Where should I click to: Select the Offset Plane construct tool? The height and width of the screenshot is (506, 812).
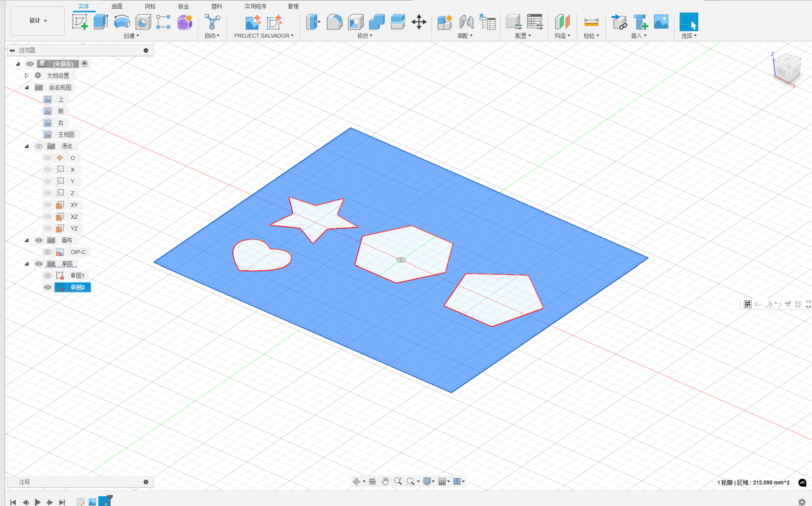(x=562, y=22)
